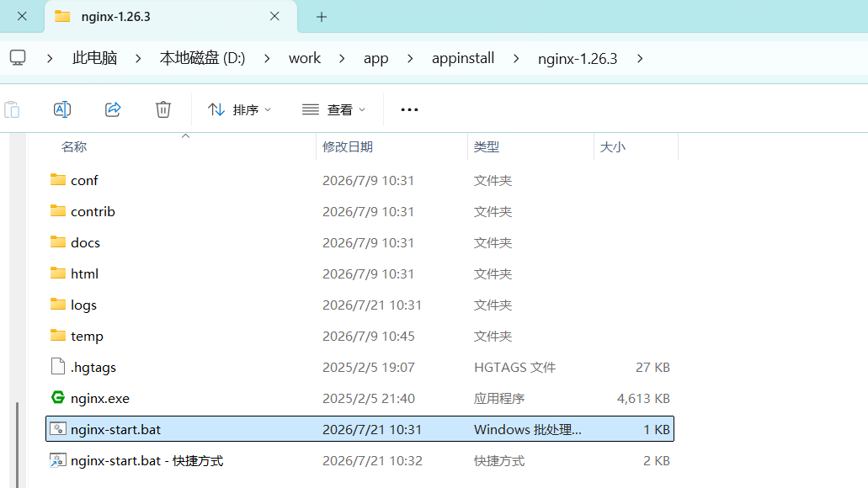The height and width of the screenshot is (488, 868).
Task: Select the nginx-start.bat file name
Action: (x=115, y=430)
